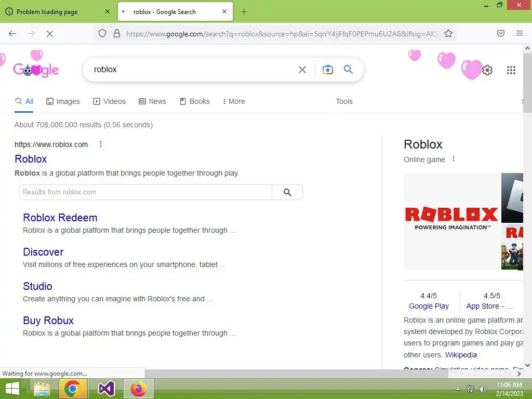Click the vertical scrollbar up arrow
The height and width of the screenshot is (399, 532).
point(528,48)
